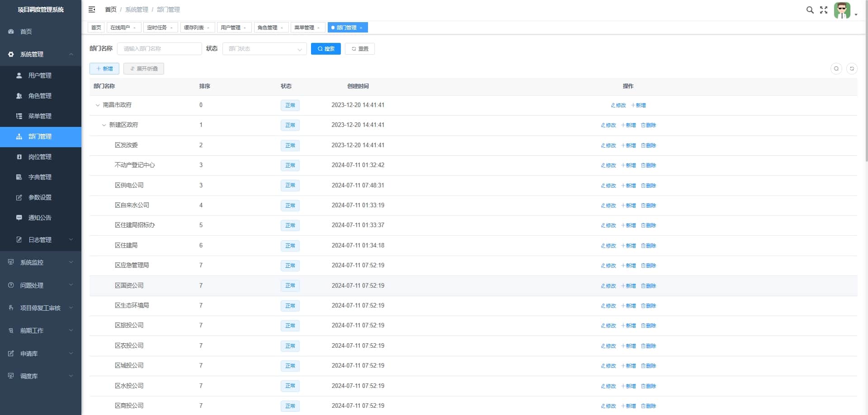Click 删除 for 区住建局招标办
868x415 pixels.
648,225
